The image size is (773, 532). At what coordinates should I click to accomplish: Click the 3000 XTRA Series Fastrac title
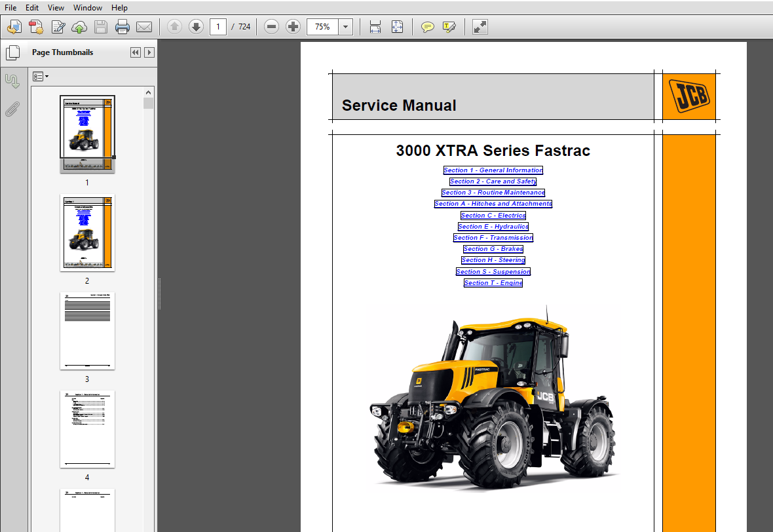pyautogui.click(x=493, y=151)
